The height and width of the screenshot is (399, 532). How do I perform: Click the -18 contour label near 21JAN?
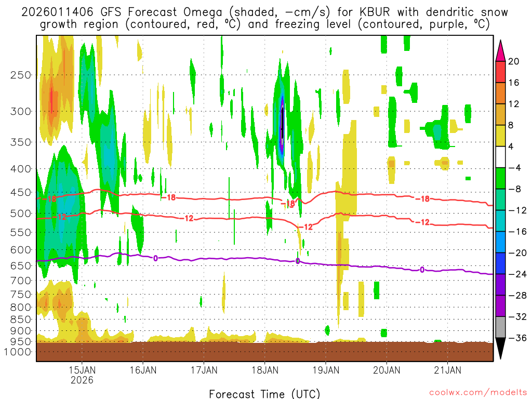422,198
